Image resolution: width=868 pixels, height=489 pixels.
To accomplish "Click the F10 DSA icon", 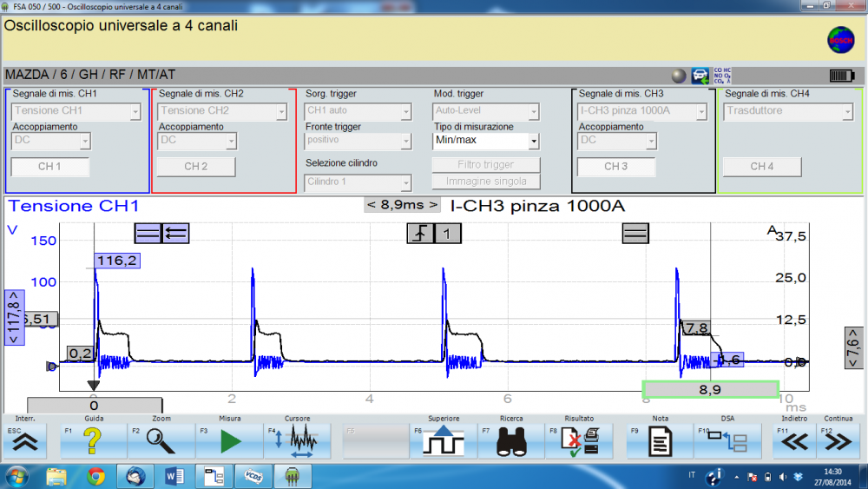I will pyautogui.click(x=727, y=441).
